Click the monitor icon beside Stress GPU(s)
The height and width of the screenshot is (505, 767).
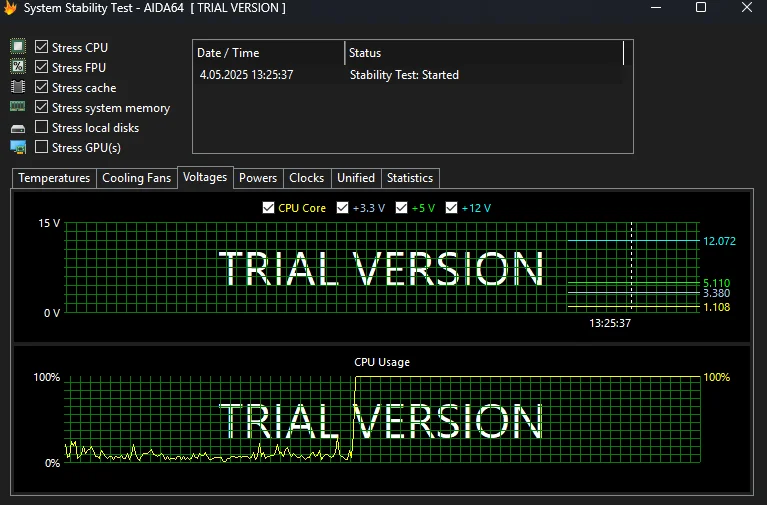click(18, 147)
